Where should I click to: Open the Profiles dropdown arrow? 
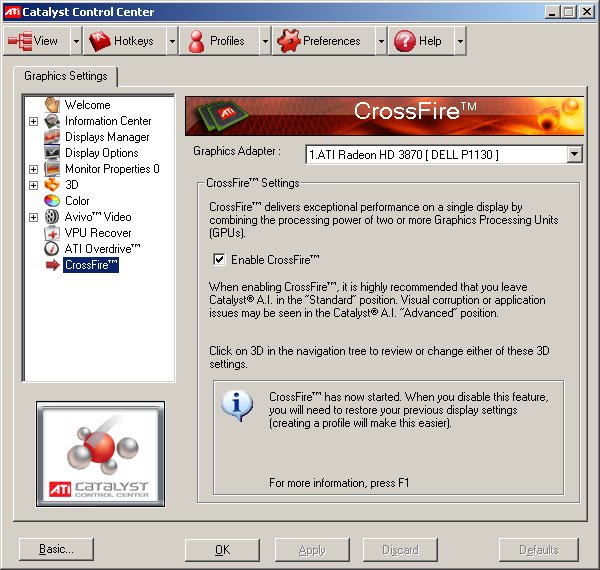pos(265,41)
